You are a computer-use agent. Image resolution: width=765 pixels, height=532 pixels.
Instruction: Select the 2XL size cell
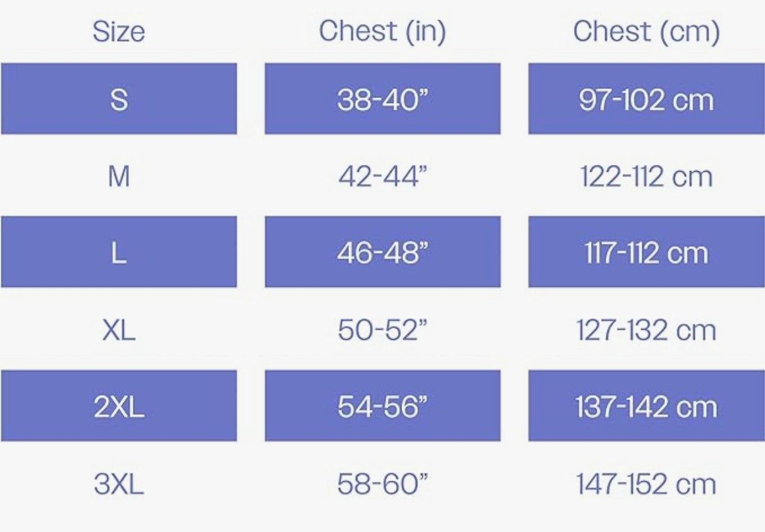pyautogui.click(x=119, y=405)
